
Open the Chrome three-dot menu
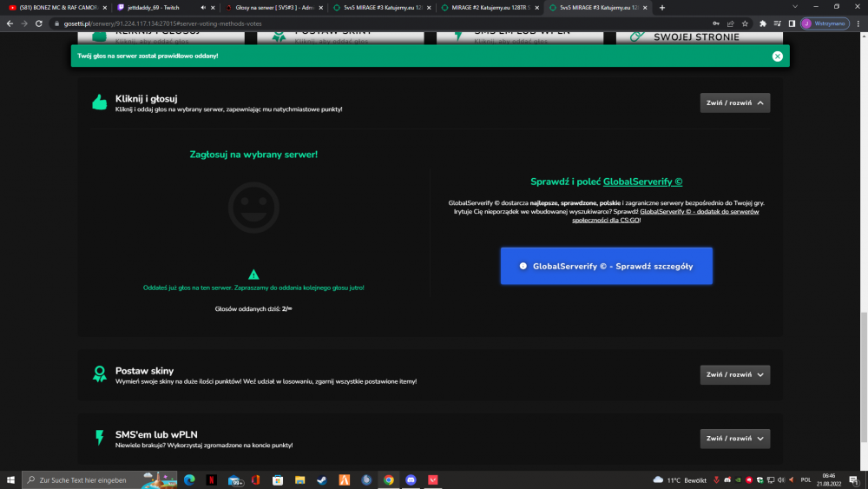tap(858, 23)
